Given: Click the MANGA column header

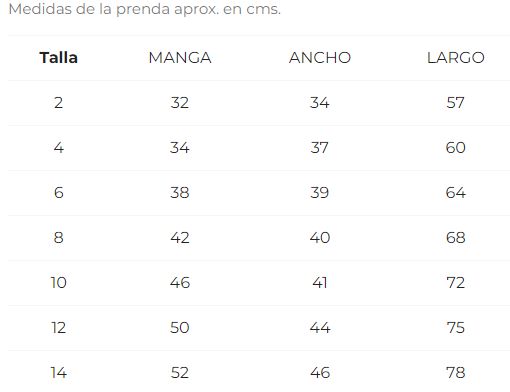Looking at the screenshot, I should [180, 58].
